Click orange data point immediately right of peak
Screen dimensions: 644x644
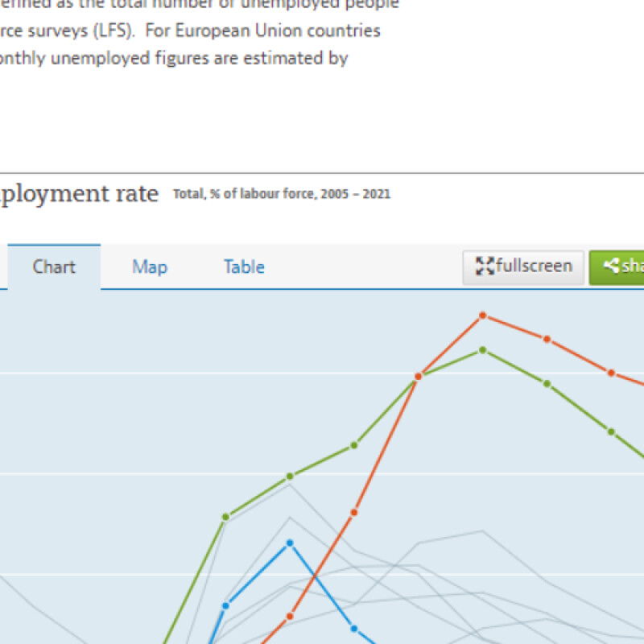[547, 339]
